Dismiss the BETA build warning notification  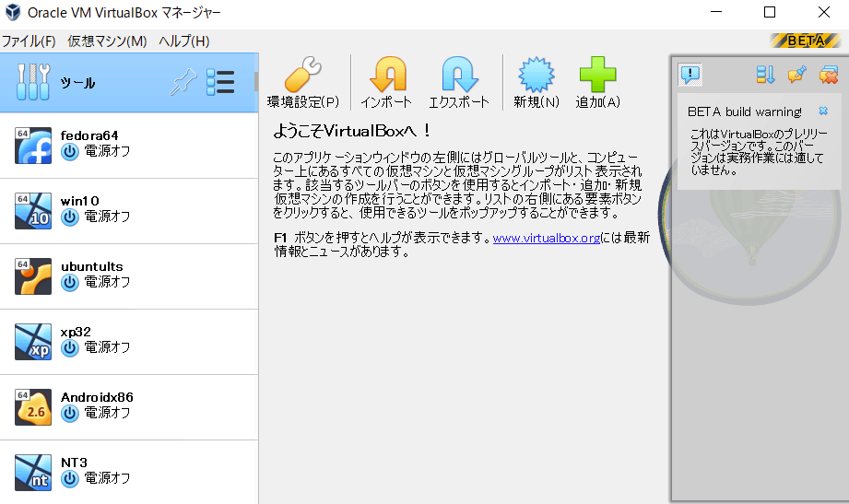[x=823, y=111]
